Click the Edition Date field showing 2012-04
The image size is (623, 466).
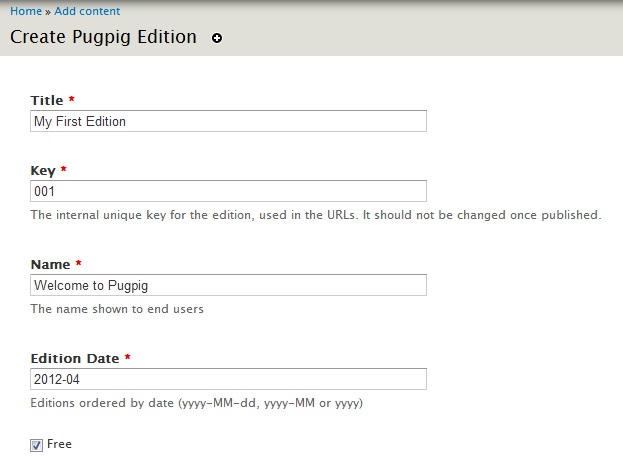coord(228,379)
